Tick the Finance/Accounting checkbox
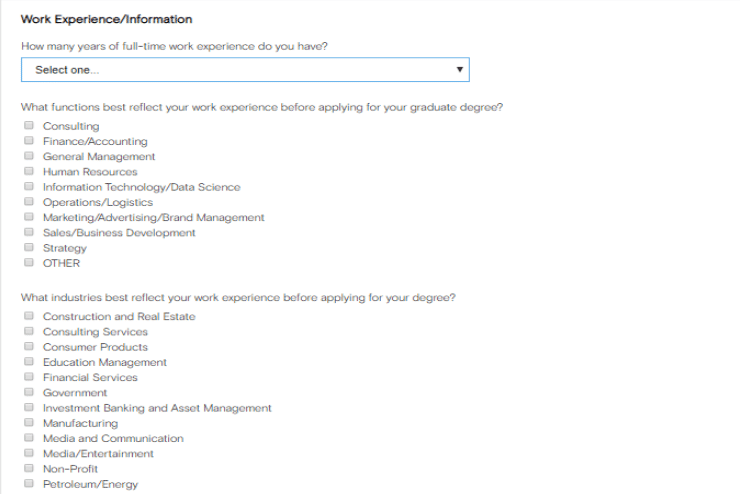Image resolution: width=740 pixels, height=494 pixels. click(30, 141)
